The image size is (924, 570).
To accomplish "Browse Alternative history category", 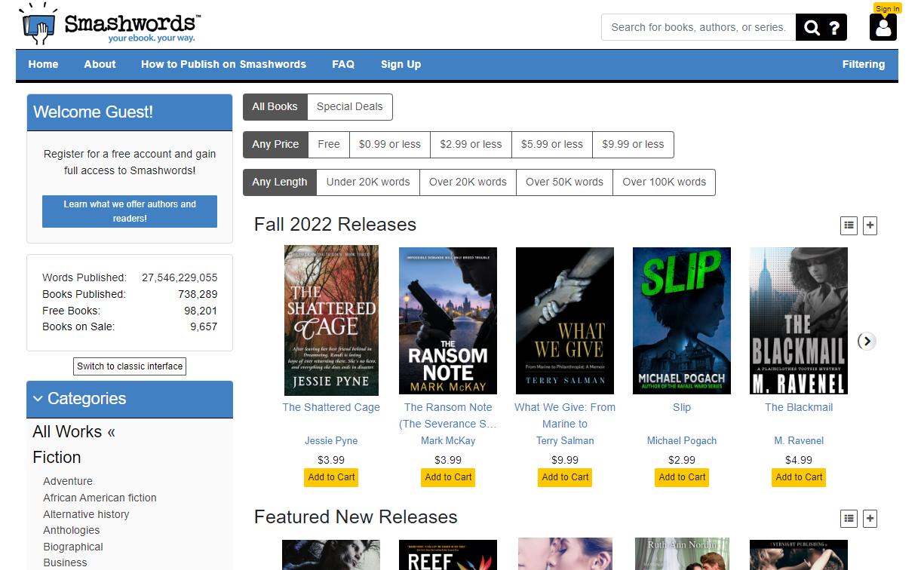I will (x=86, y=514).
